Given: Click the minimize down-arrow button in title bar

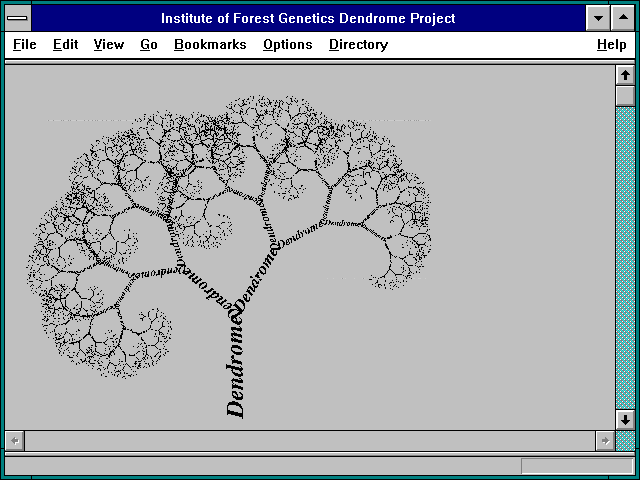Looking at the screenshot, I should pos(598,18).
